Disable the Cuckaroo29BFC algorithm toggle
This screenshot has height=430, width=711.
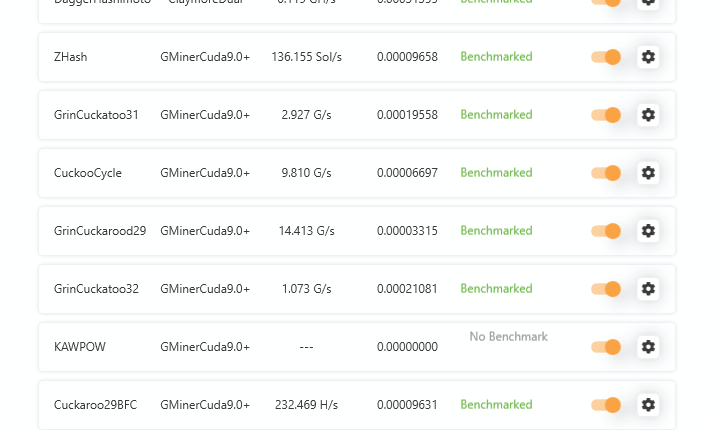pyautogui.click(x=606, y=405)
